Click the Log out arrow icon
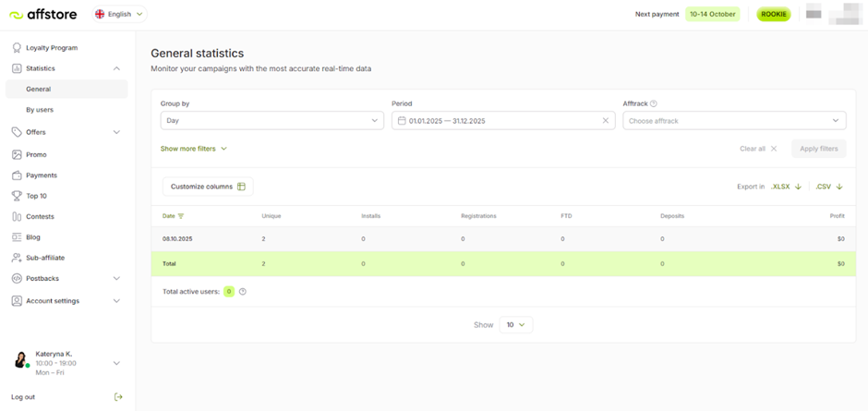The image size is (868, 411). [x=117, y=397]
